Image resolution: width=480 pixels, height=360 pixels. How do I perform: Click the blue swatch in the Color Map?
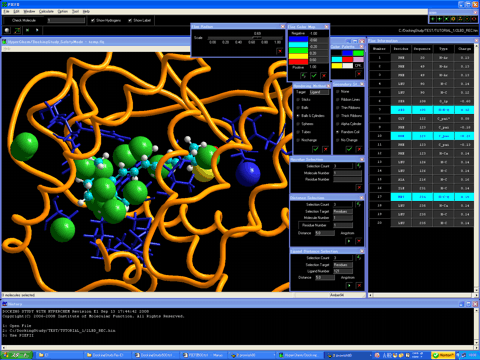tap(298, 40)
